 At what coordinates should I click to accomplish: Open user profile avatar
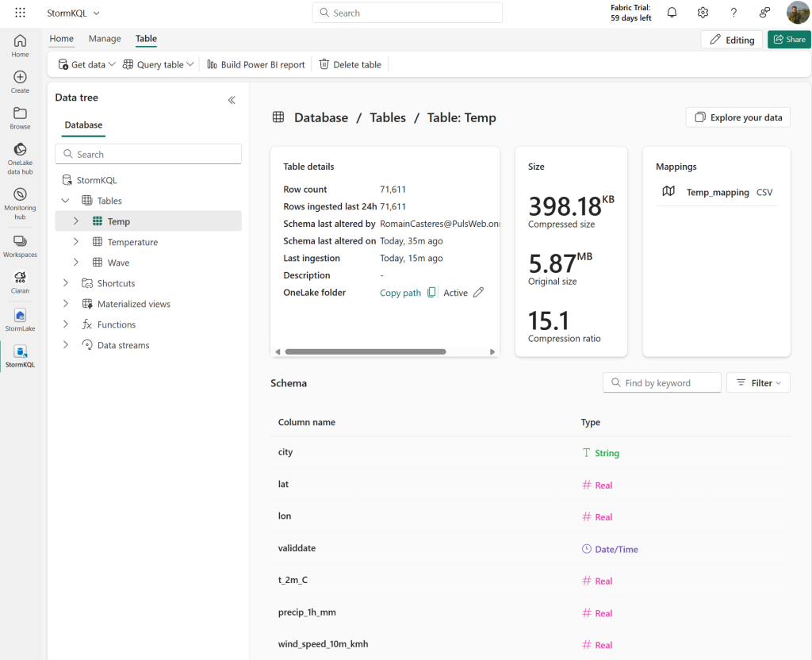tap(798, 13)
